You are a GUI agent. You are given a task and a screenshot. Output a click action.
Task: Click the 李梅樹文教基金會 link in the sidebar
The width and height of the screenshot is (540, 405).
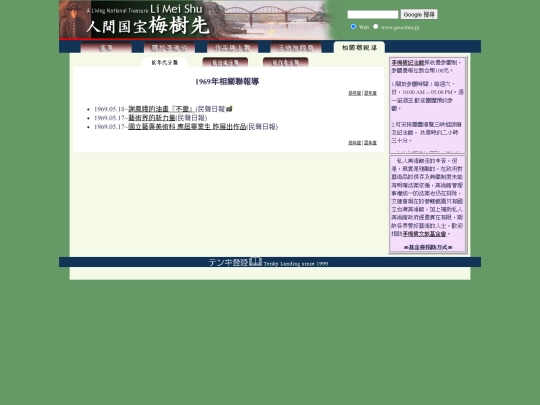[424, 234]
